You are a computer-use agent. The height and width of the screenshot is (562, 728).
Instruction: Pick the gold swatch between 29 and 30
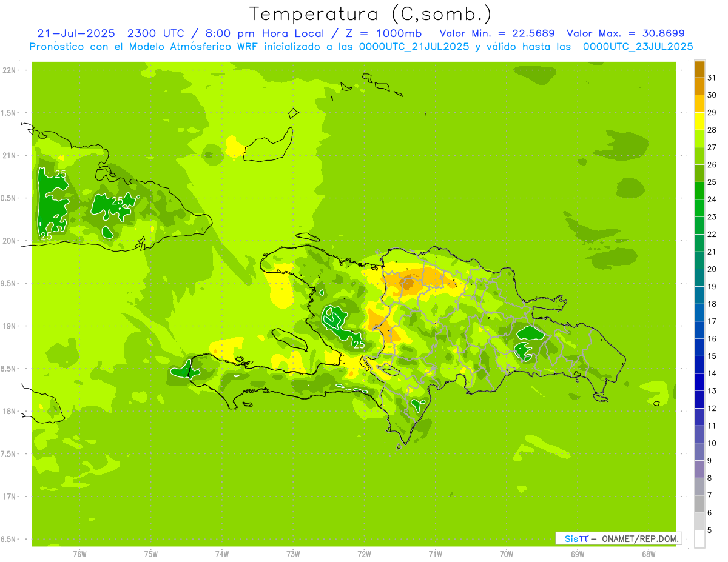(699, 104)
